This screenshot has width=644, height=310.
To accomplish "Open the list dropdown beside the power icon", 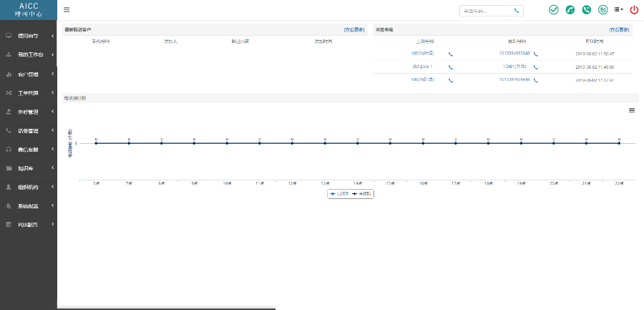I will (x=618, y=10).
